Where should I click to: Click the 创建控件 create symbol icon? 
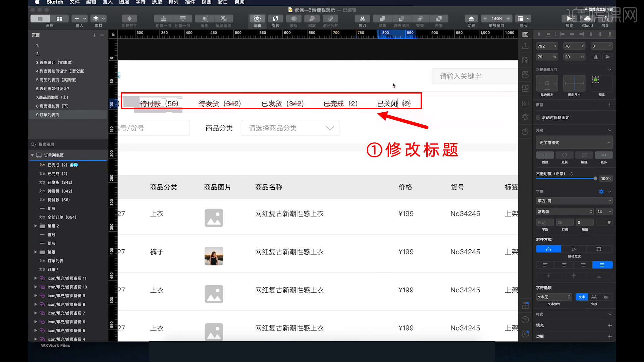(129, 19)
